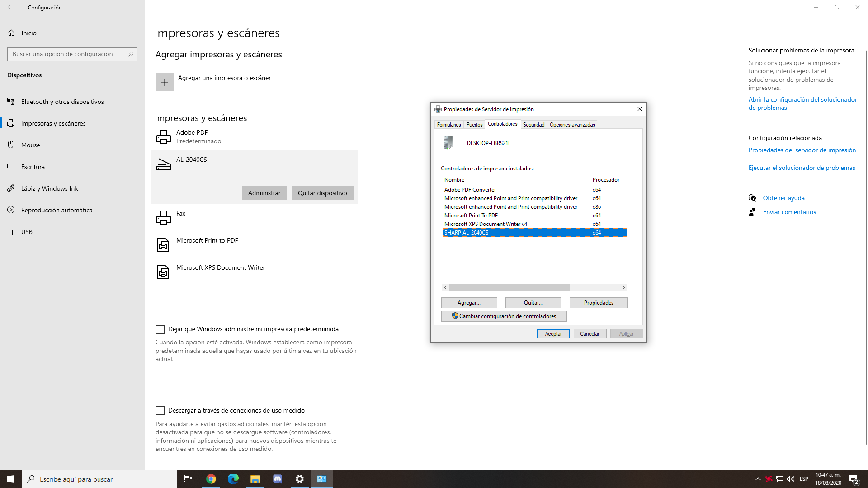The image size is (868, 488).
Task: Select the Fax device icon
Action: [x=163, y=218]
